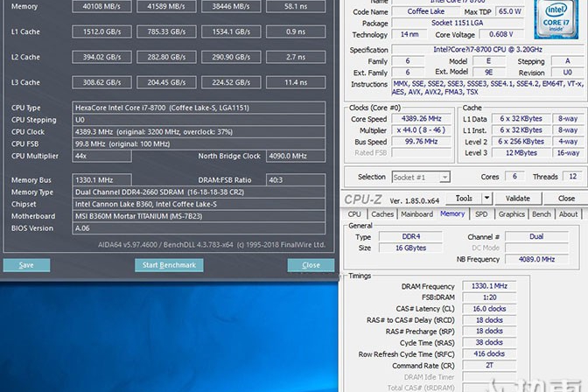
Task: Close the AIDA64 benchmark window
Action: click(x=311, y=265)
